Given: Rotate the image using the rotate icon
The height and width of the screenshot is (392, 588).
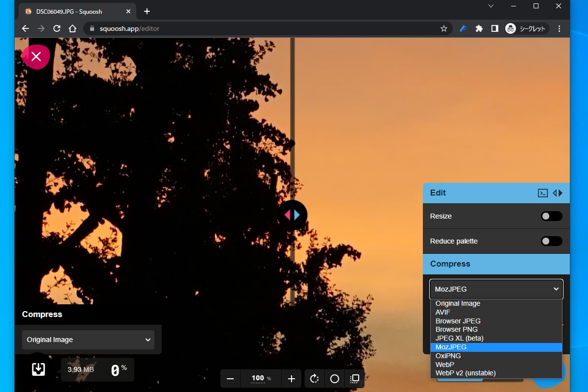Looking at the screenshot, I should (315, 379).
